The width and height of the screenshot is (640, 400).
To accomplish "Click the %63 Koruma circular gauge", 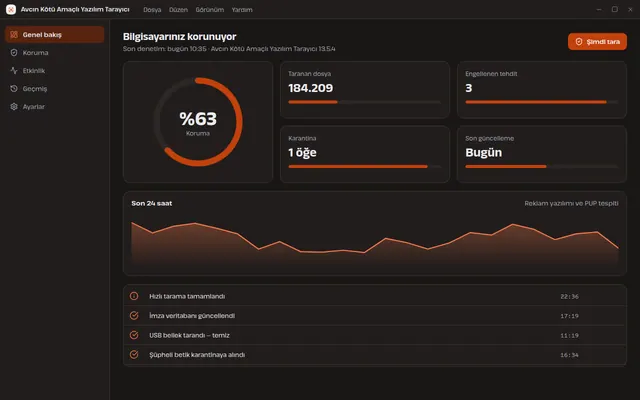I will pos(198,122).
